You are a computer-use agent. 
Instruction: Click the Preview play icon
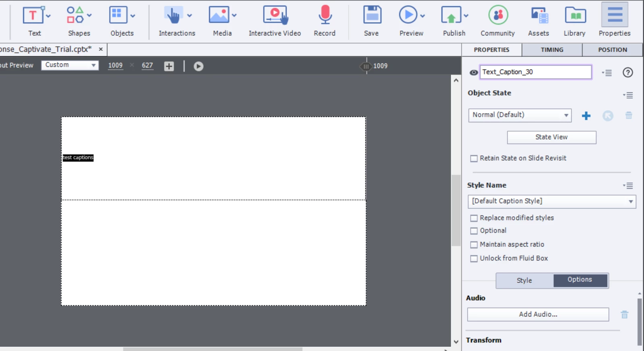tap(408, 15)
